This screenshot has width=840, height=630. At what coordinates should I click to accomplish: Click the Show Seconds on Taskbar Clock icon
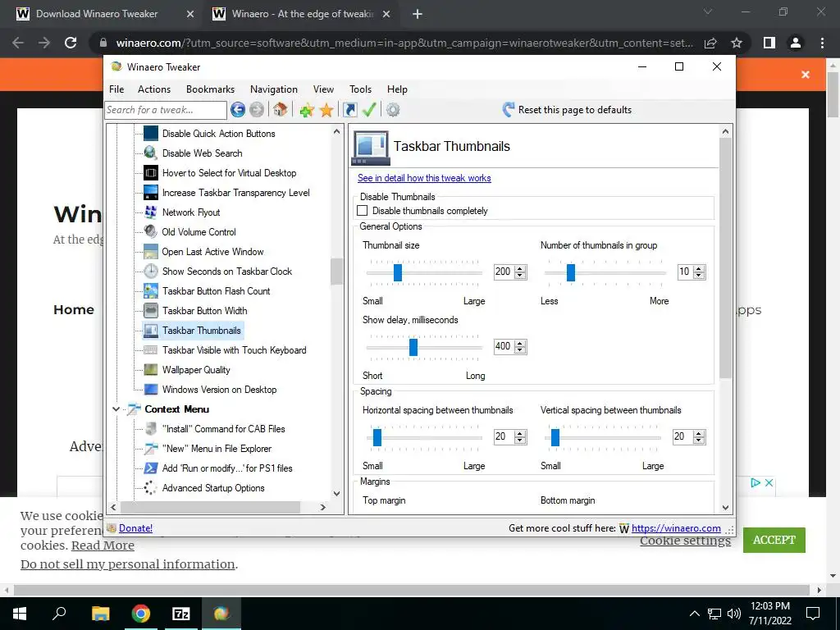point(151,271)
